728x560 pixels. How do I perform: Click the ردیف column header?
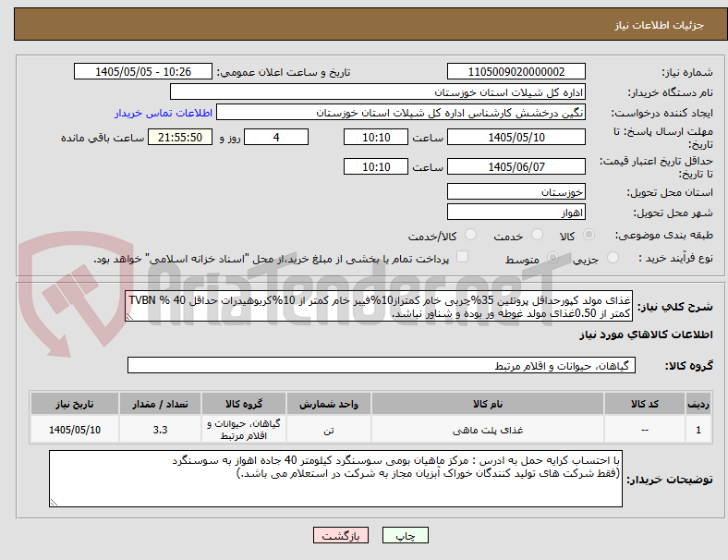[698, 404]
